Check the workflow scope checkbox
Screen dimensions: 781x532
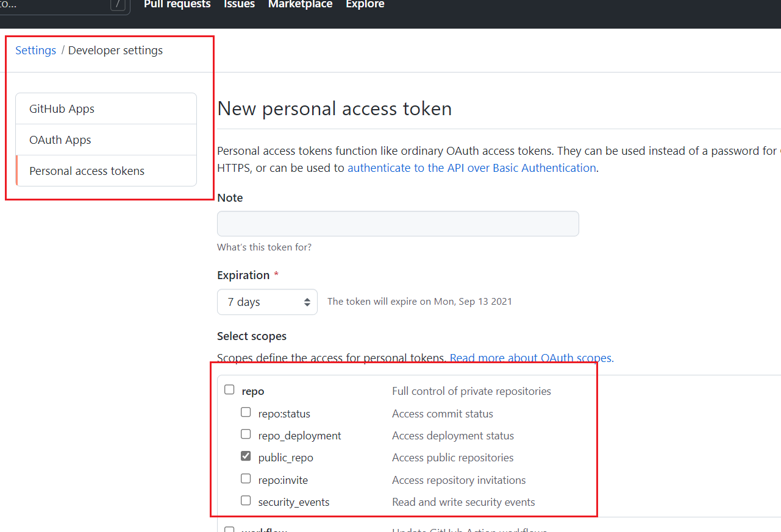[x=229, y=529]
